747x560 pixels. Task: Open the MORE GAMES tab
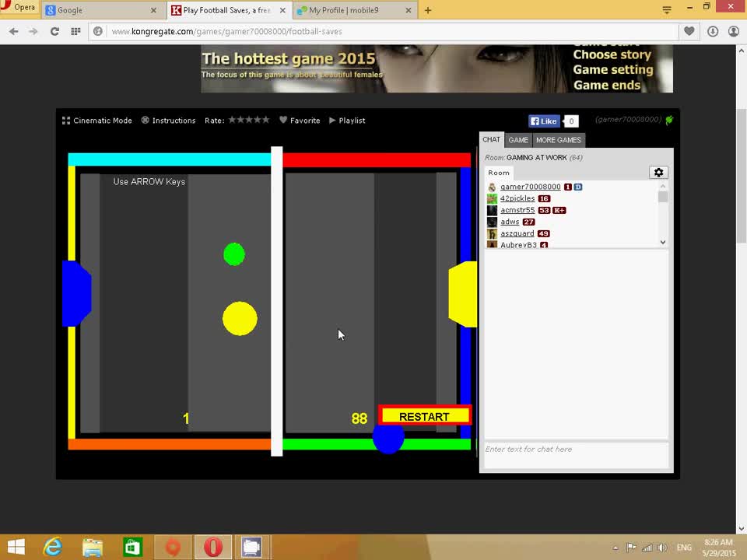coord(559,140)
